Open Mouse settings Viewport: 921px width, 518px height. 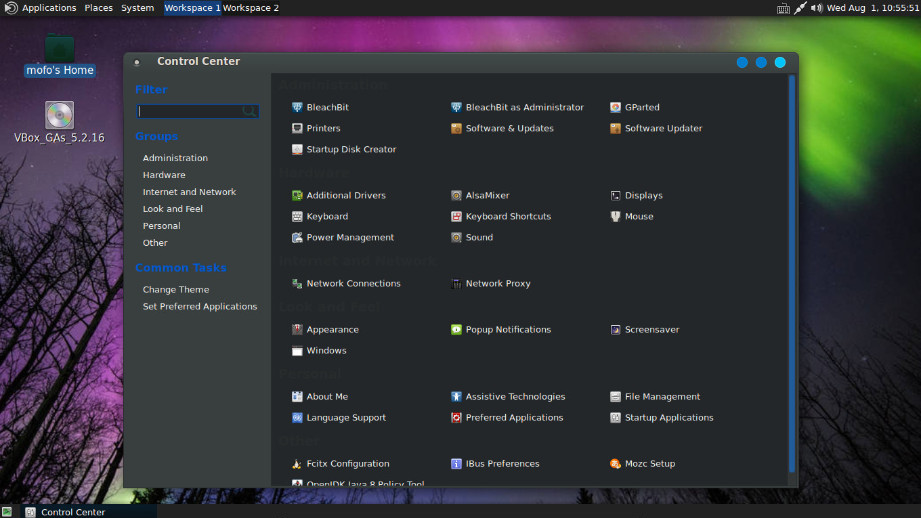pyautogui.click(x=631, y=217)
